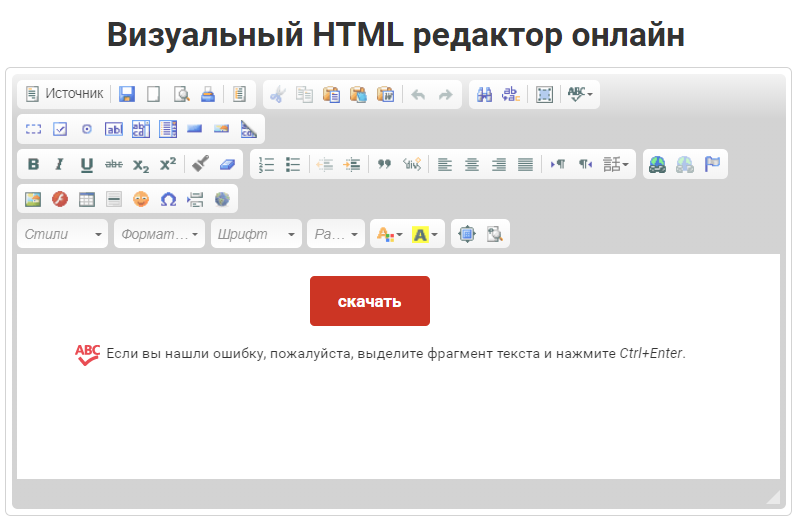799x522 pixels.
Task: Insert a selection list field
Action: coord(168,129)
